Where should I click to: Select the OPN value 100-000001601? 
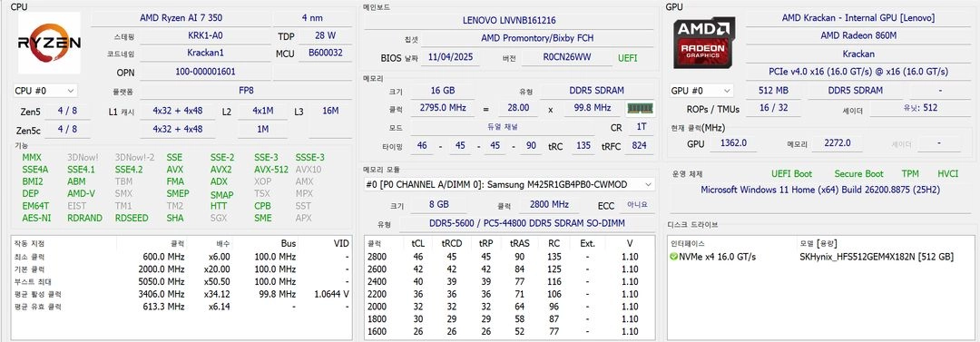coord(205,72)
